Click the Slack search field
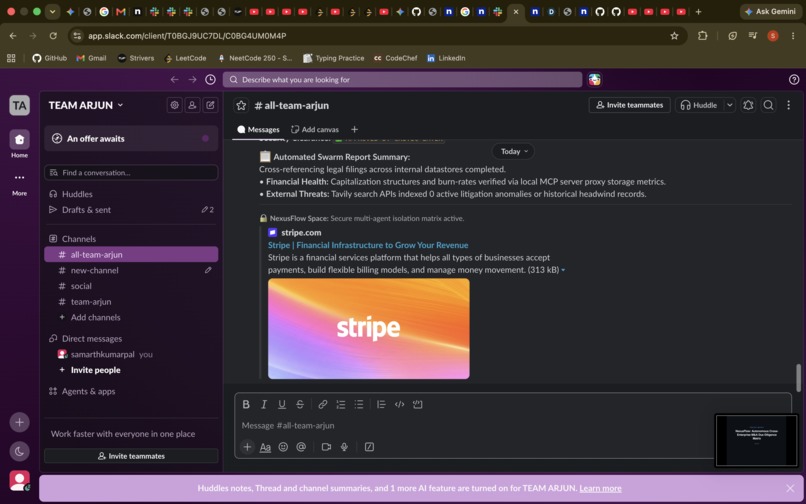The height and width of the screenshot is (504, 806). click(x=402, y=80)
